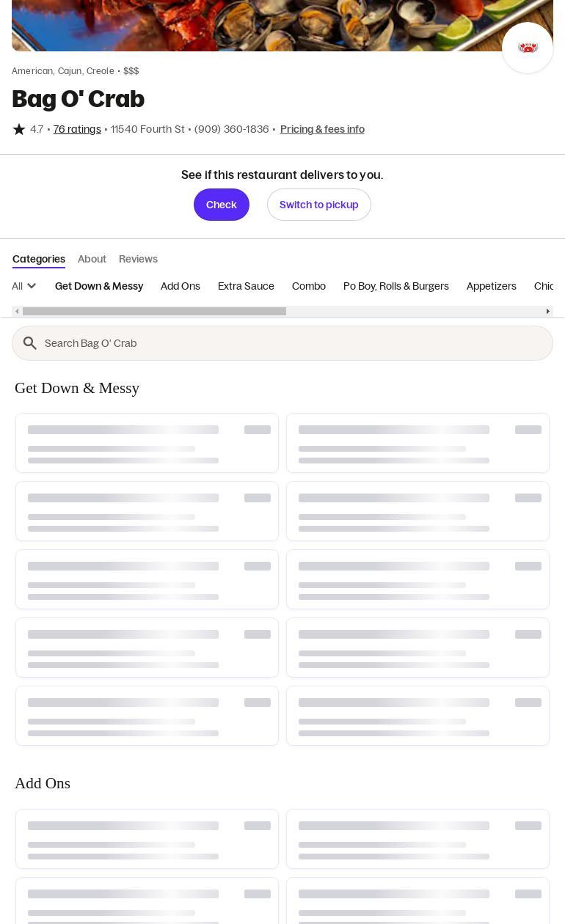565x924 pixels.
Task: Click the American, Cajun, Creole cuisine text
Action: coord(63,71)
